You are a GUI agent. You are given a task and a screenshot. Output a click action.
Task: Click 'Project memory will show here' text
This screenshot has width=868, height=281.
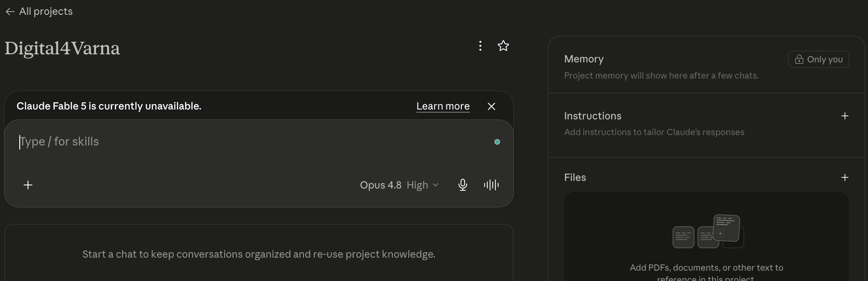pyautogui.click(x=661, y=75)
